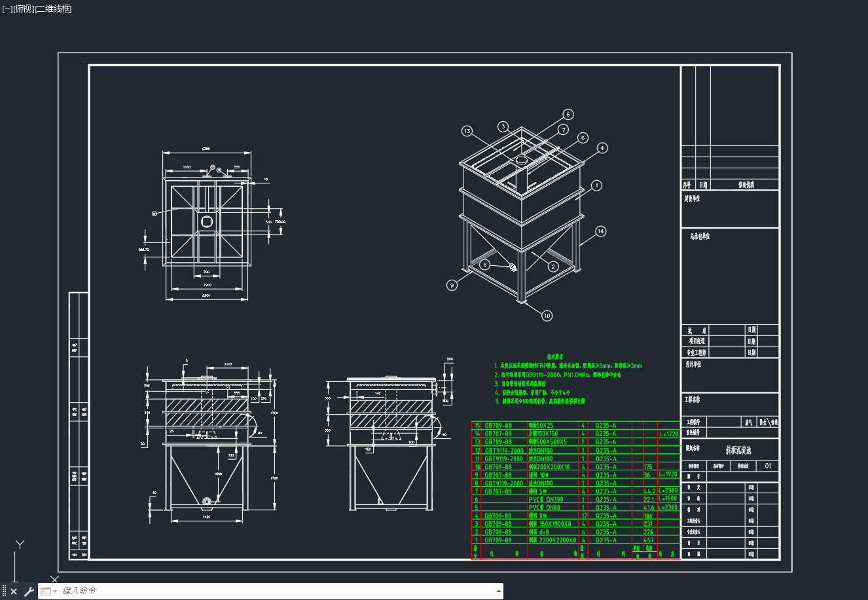The image size is (868, 600).
Task: Select balloon 1 in the isometric view
Action: [x=596, y=186]
